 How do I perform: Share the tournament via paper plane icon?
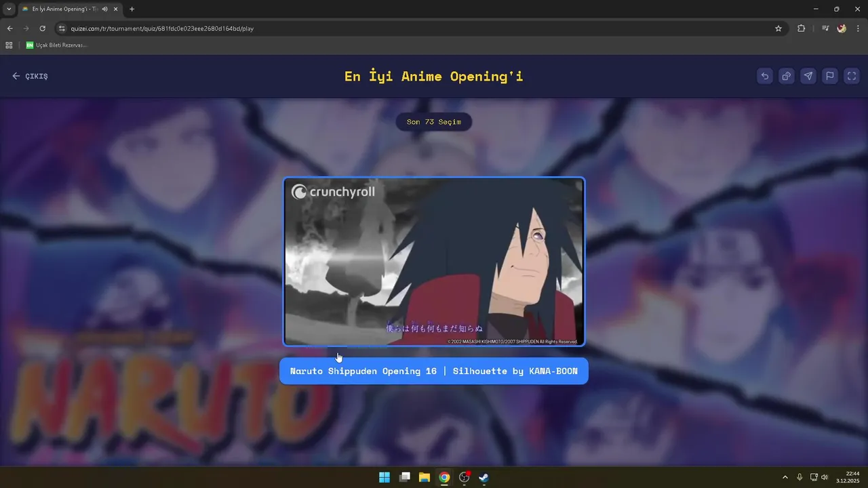(808, 76)
